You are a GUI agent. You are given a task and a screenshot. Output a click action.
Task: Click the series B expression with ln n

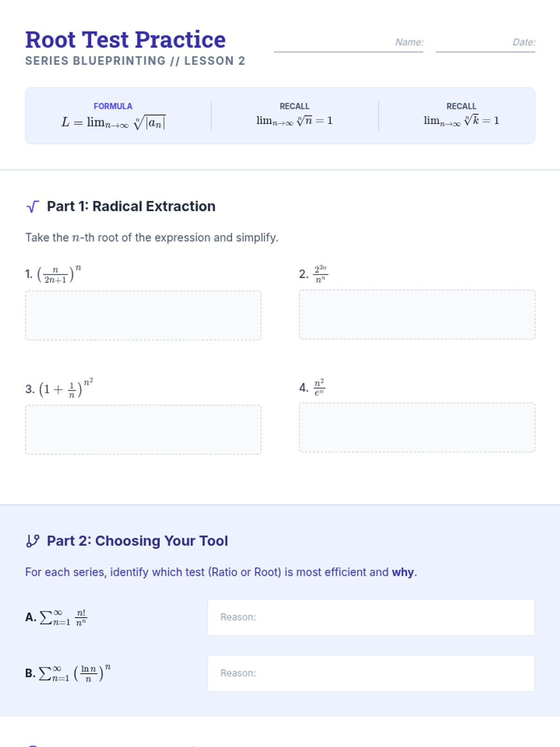(75, 673)
